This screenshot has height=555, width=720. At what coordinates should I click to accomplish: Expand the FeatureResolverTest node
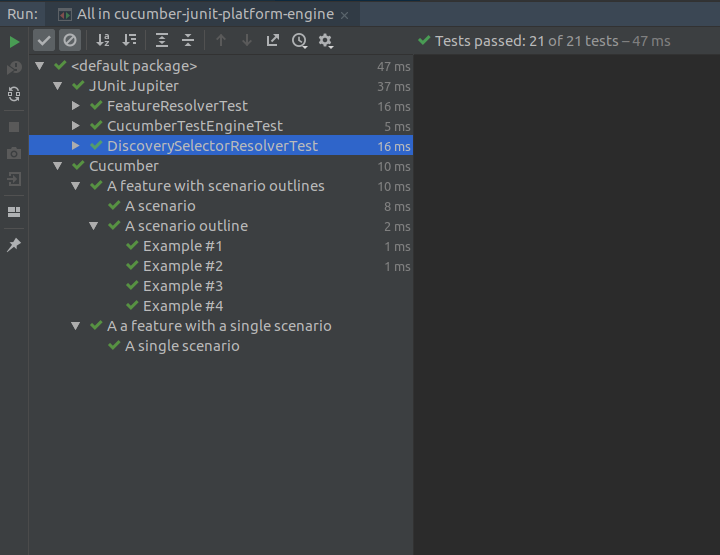pyautogui.click(x=76, y=106)
